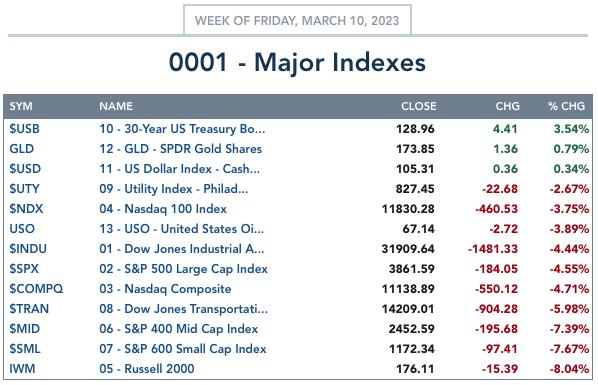Open GLD - SPDR Gold Shares link
The height and width of the screenshot is (385, 598).
pyautogui.click(x=180, y=149)
